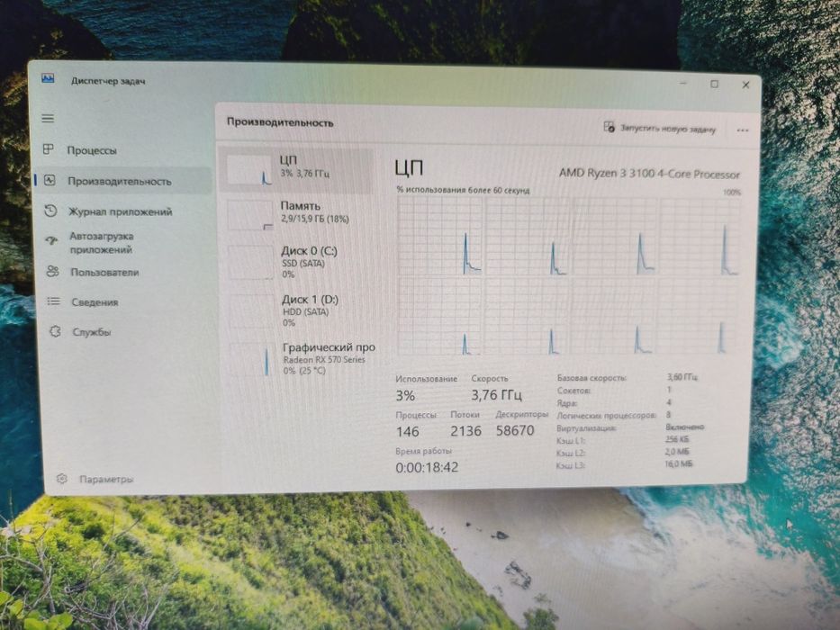Click Запустить новую задачу button
This screenshot has width=840, height=630.
(x=660, y=128)
